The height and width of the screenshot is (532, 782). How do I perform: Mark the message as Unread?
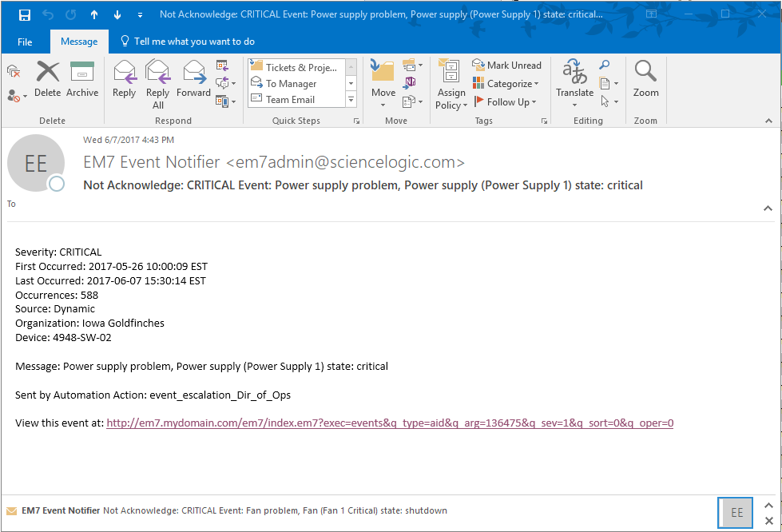coord(506,66)
